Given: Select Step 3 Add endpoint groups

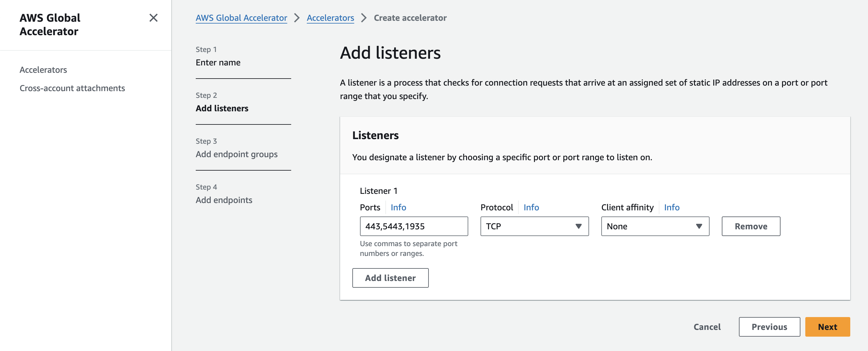Looking at the screenshot, I should [236, 154].
